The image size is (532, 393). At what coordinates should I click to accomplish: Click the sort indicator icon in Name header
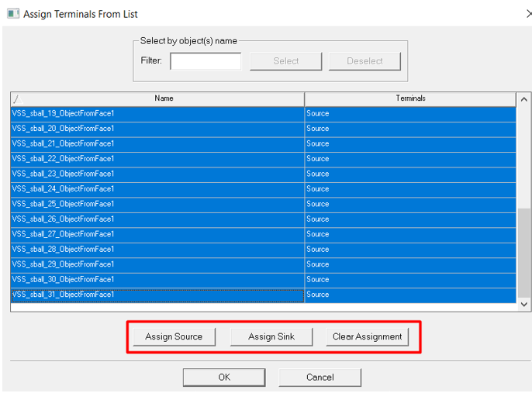pos(17,100)
